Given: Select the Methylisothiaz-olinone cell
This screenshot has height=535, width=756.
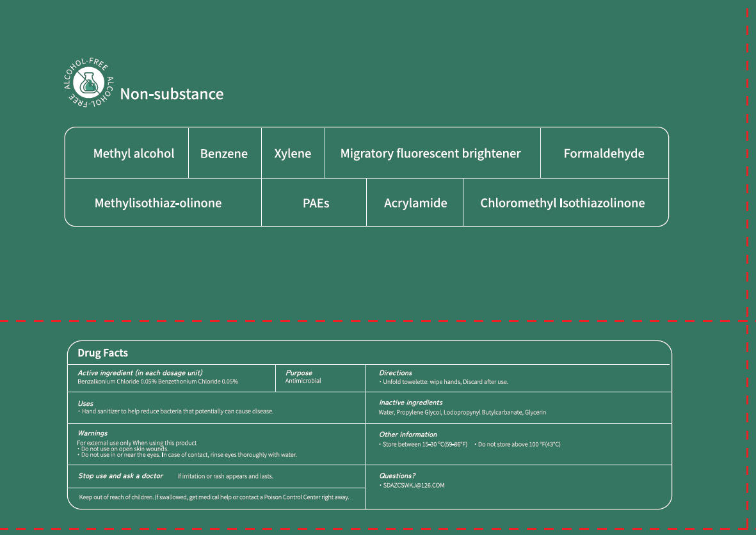Looking at the screenshot, I should click(x=157, y=203).
